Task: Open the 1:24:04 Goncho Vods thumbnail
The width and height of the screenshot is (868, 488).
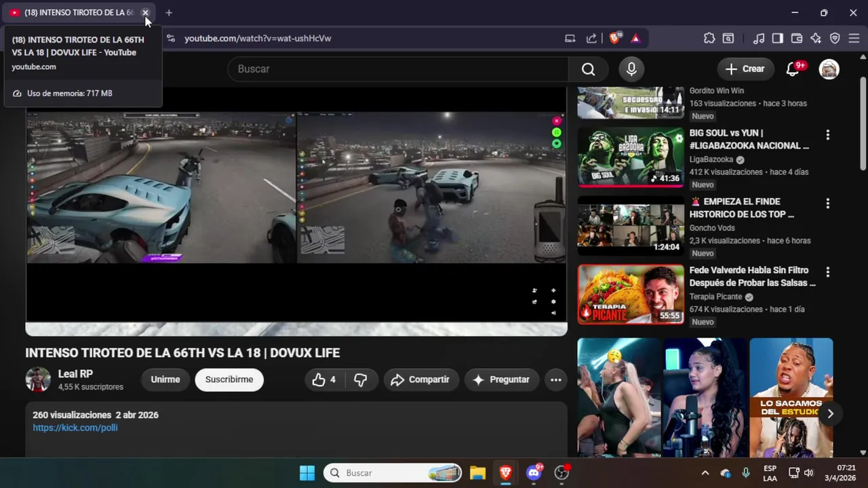Action: click(x=631, y=226)
